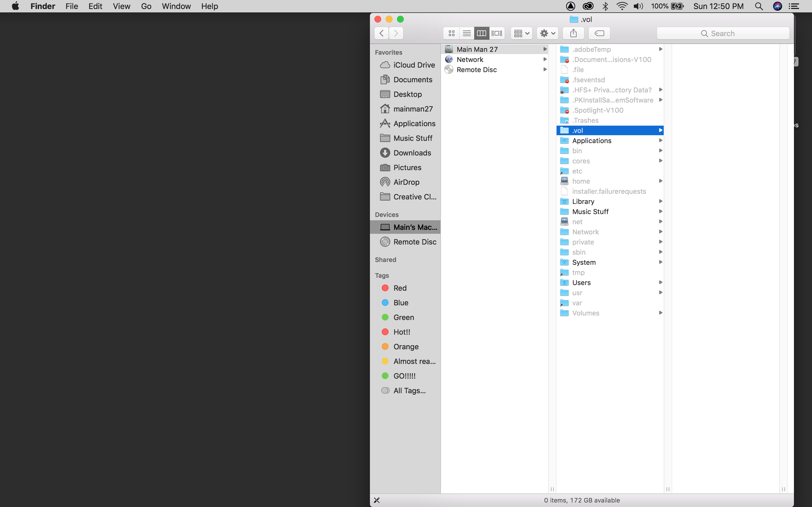Click All Tags… in sidebar
Viewport: 812px width, 507px height.
coord(409,391)
